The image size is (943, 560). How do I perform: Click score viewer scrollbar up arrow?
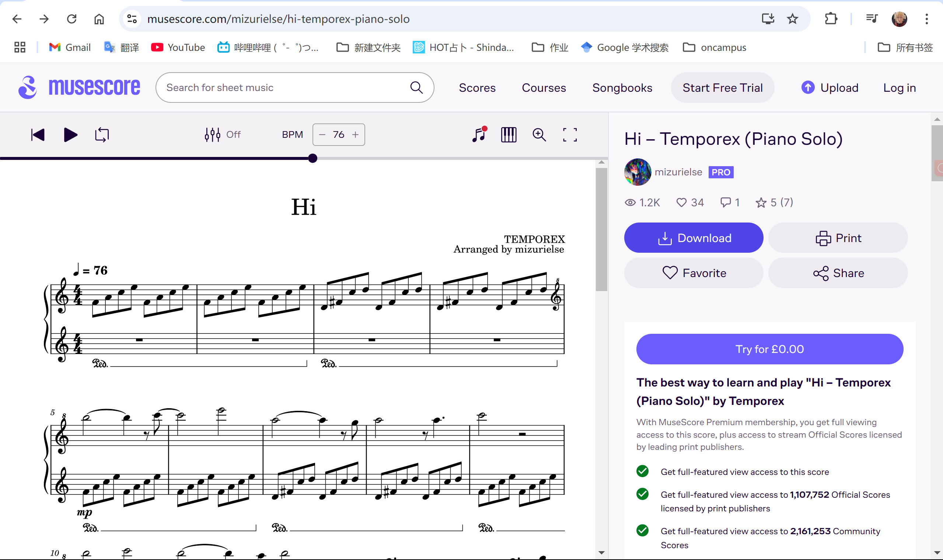click(601, 162)
